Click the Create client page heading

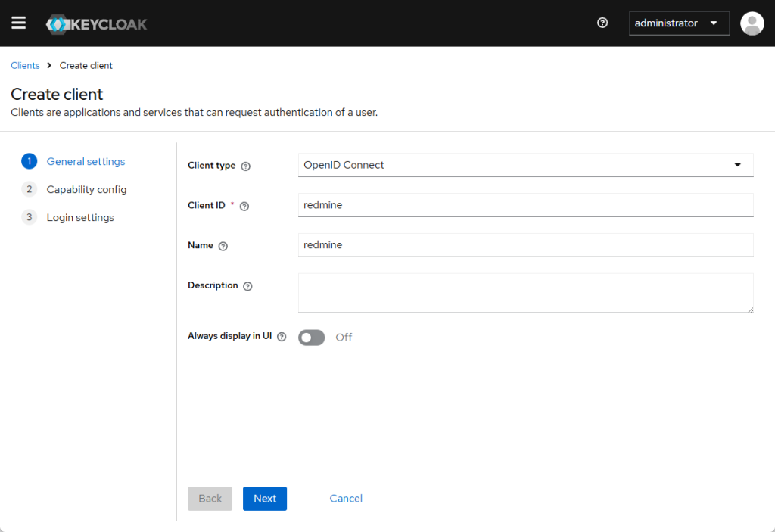57,94
